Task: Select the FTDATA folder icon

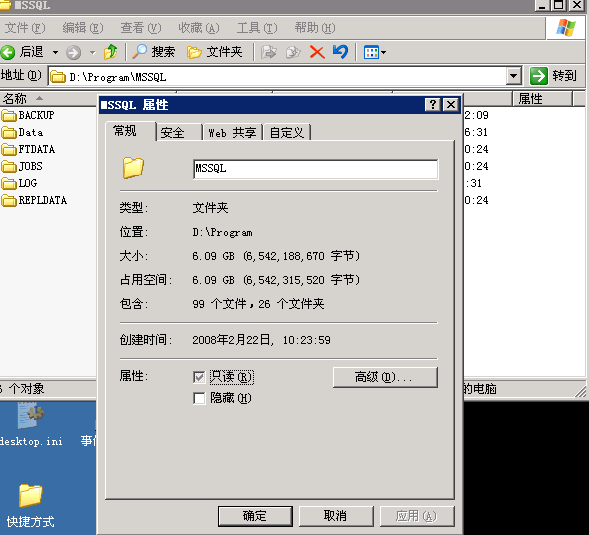Action: (x=9, y=149)
